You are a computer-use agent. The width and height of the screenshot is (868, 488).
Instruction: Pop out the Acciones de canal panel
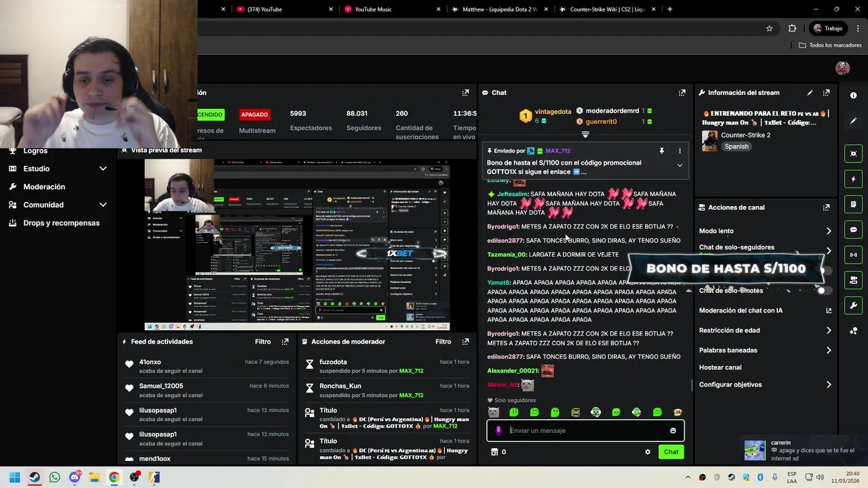coord(826,207)
